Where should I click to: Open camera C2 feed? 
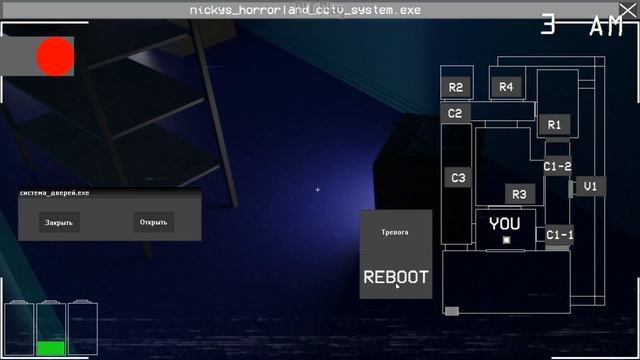(x=455, y=113)
